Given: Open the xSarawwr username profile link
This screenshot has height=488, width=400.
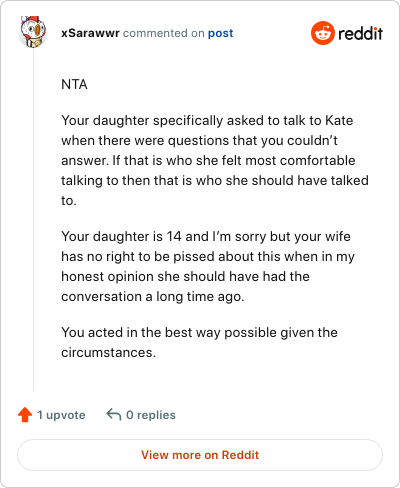Looking at the screenshot, I should pos(90,33).
